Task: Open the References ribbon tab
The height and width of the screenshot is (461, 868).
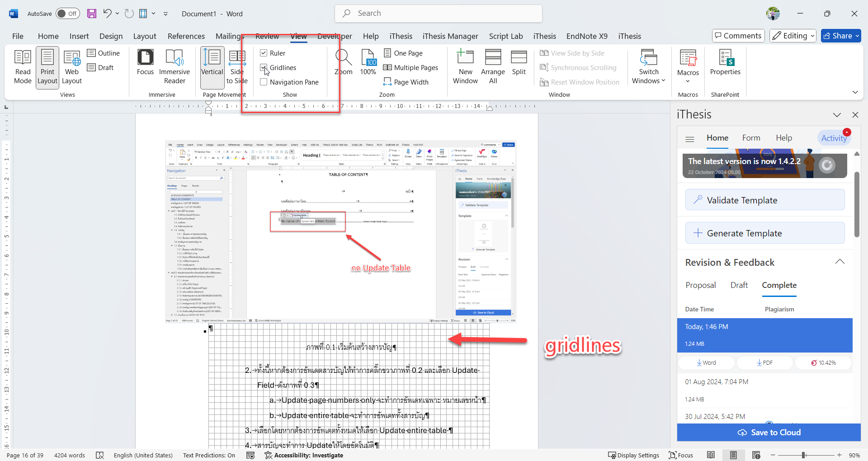Action: tap(186, 36)
